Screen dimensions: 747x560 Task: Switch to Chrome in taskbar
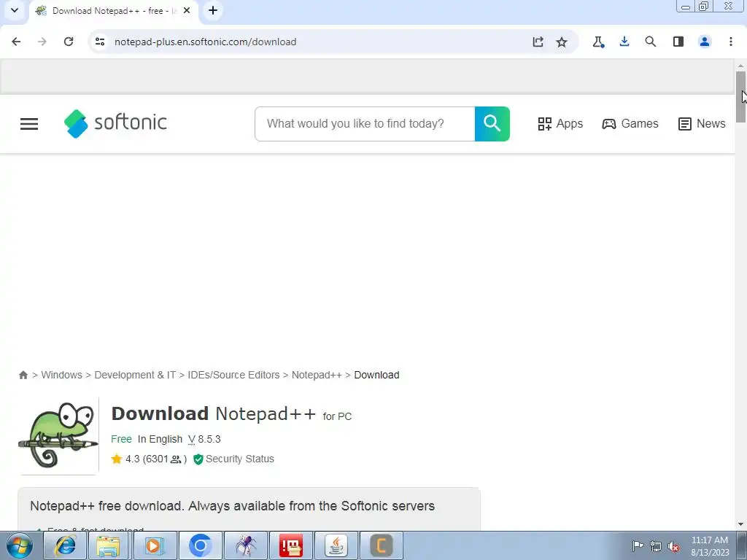pyautogui.click(x=200, y=545)
